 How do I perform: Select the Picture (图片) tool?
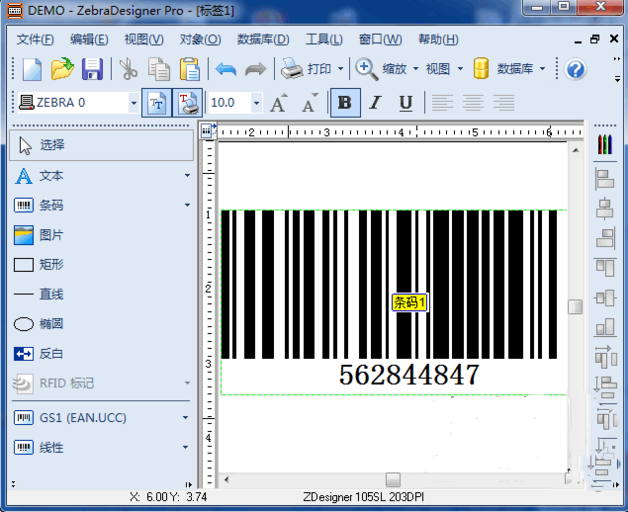click(38, 235)
